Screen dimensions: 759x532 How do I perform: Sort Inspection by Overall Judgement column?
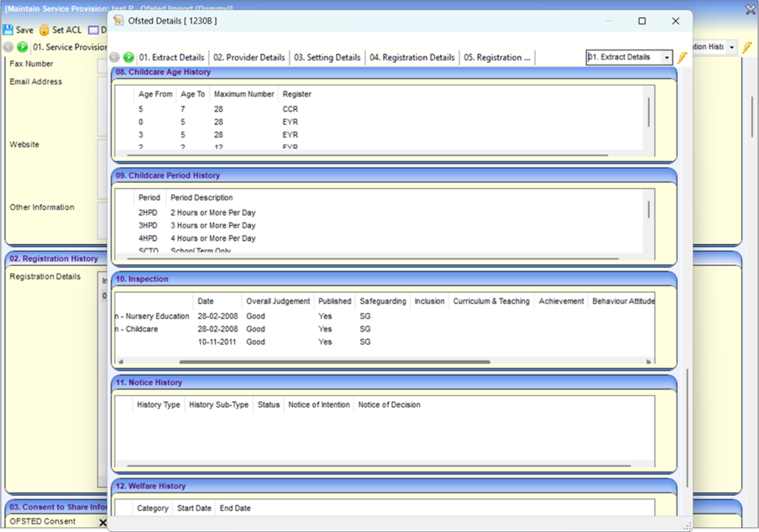pyautogui.click(x=278, y=301)
